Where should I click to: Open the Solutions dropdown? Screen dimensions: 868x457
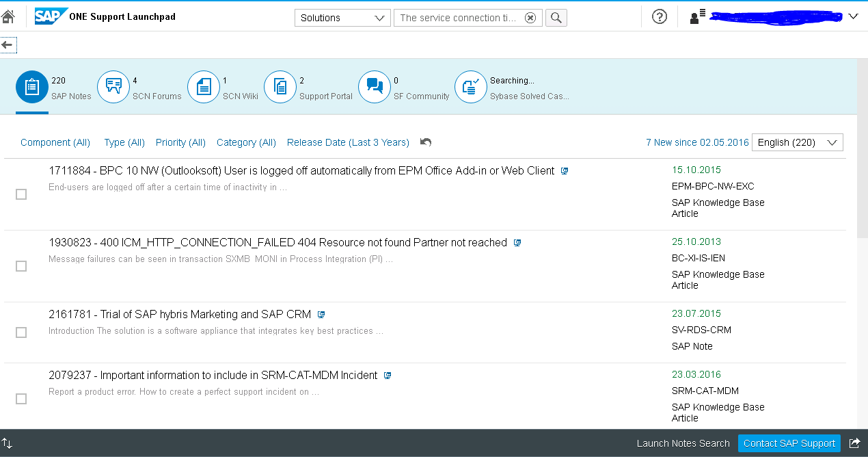[342, 18]
